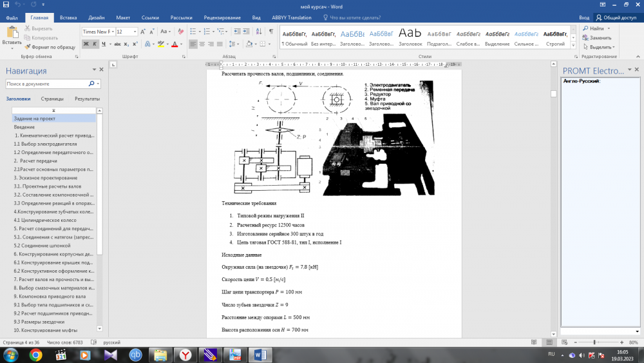This screenshot has width=644, height=363.
Task: Open the font name dropdown (Times New Roman)
Action: 112,32
